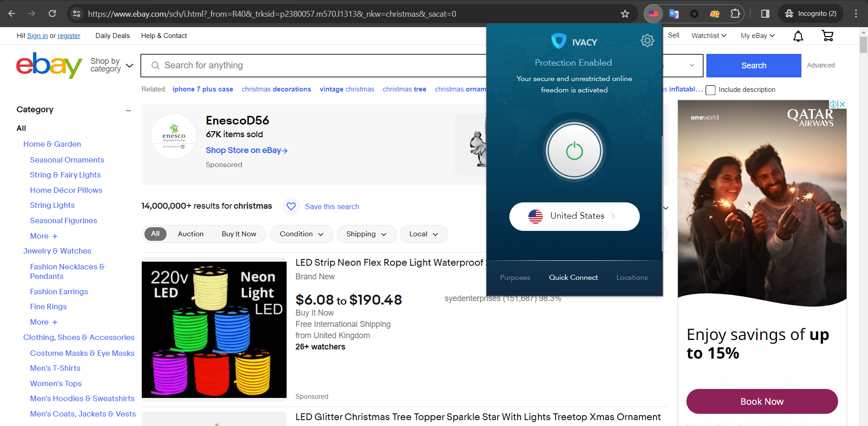Open Incognito (2) profile menu
This screenshot has width=868, height=426.
(810, 14)
